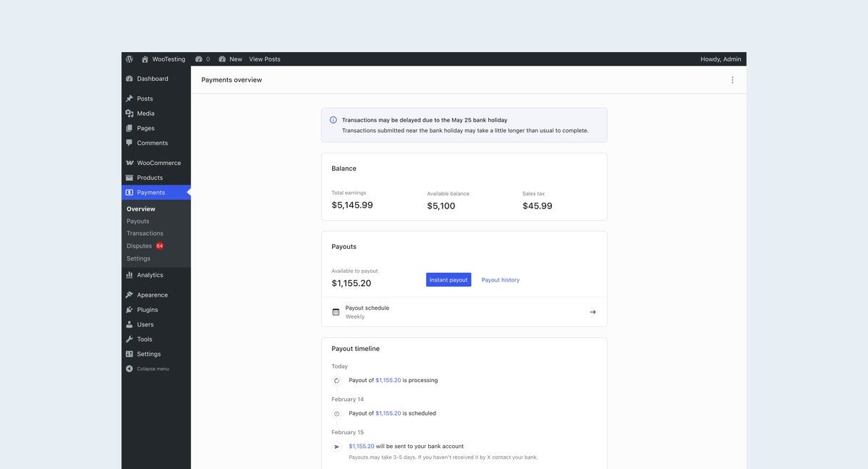This screenshot has width=868, height=469.
Task: Click the Dashboard gauge icon
Action: tap(129, 79)
